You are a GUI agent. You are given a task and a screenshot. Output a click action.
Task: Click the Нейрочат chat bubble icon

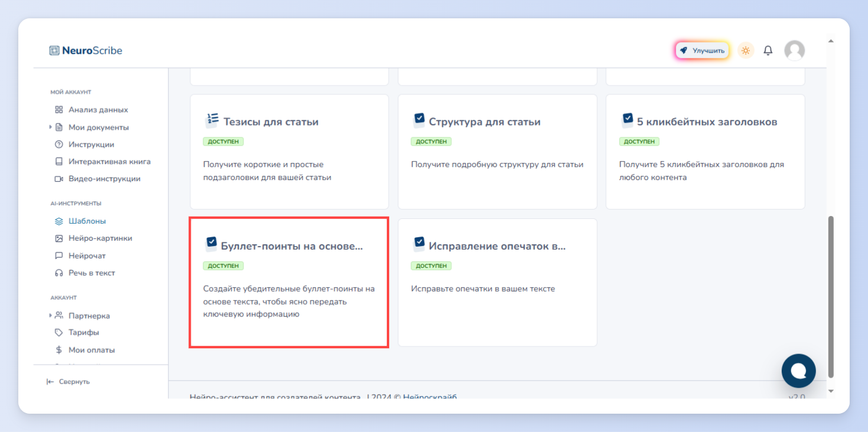(58, 256)
